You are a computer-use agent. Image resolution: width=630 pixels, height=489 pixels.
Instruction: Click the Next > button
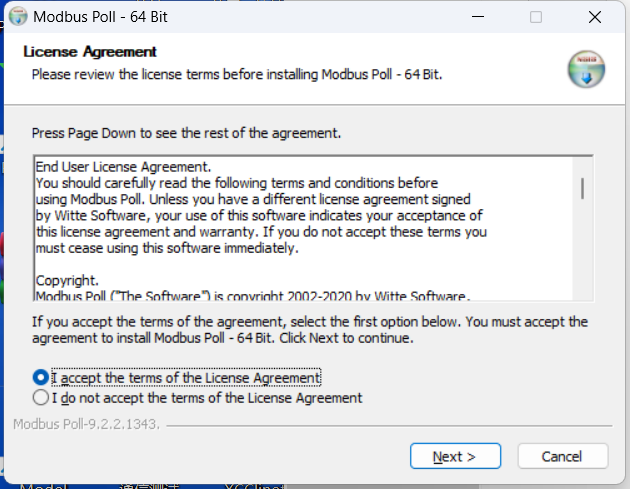(455, 456)
